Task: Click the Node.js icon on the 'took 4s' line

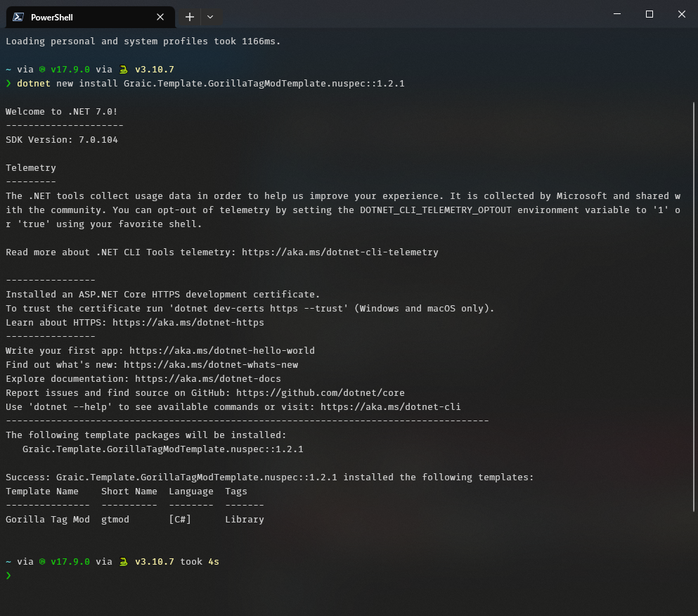Action: pos(42,562)
